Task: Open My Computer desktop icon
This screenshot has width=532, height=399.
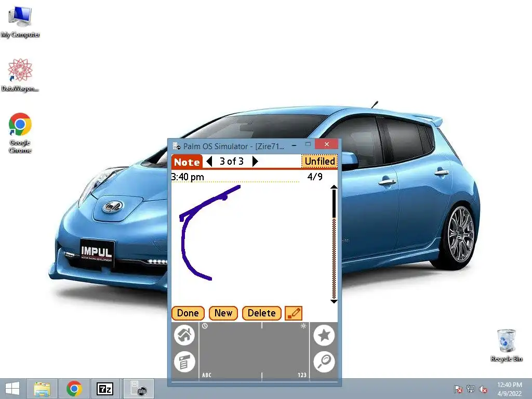Action: [x=20, y=22]
